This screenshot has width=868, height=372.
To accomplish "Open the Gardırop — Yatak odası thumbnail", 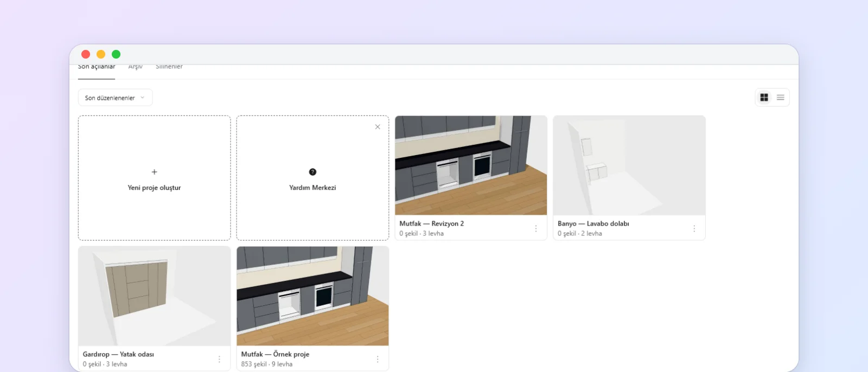I will (154, 296).
